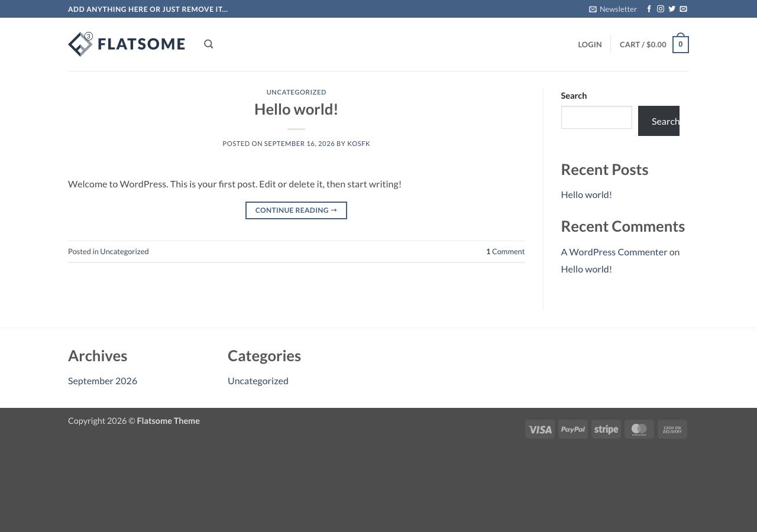Open the search magnifier icon in header
Viewport: 757px width, 532px height.
(208, 44)
